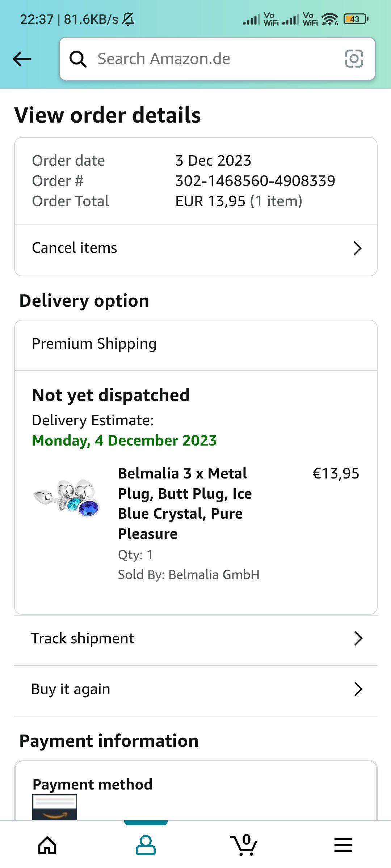Open the Buy it again chevron
Viewport: 391px width, 868px height.
click(x=358, y=689)
